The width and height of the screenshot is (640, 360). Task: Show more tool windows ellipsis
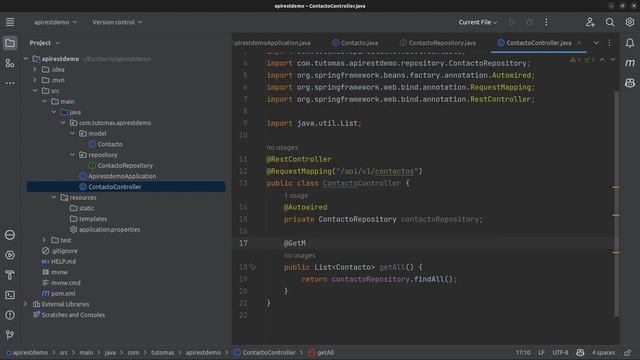10,83
